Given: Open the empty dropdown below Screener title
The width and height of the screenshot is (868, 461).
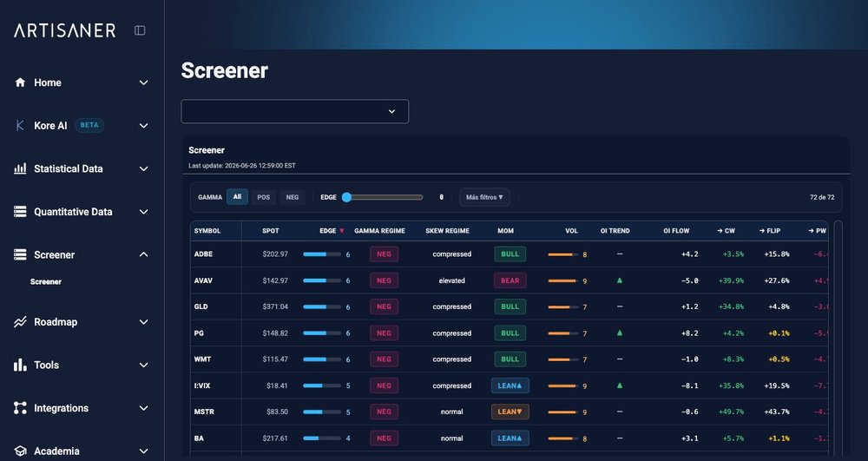Looking at the screenshot, I should coord(294,111).
